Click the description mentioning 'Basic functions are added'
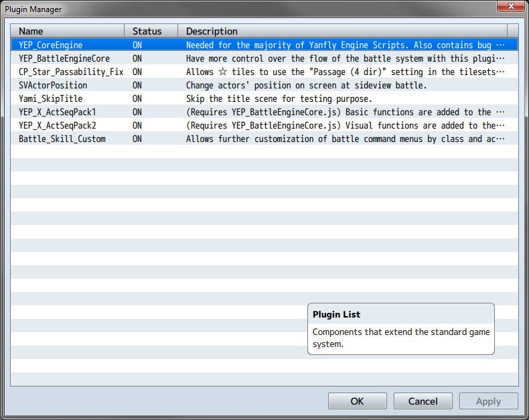 coord(346,112)
